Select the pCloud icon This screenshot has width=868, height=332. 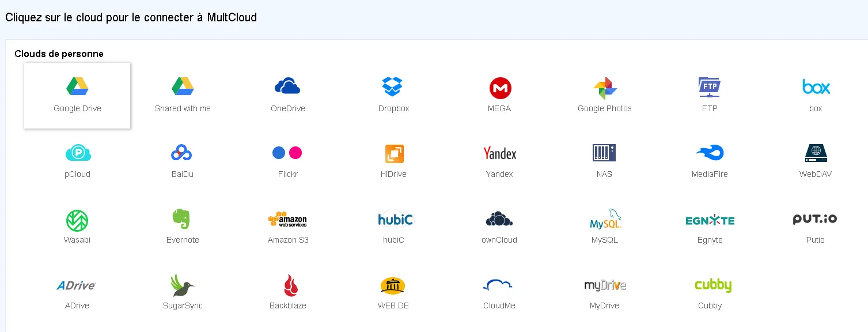point(78,153)
